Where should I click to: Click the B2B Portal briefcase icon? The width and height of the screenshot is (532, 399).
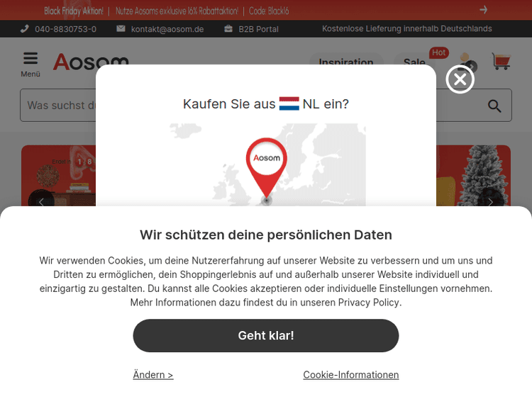tap(228, 29)
